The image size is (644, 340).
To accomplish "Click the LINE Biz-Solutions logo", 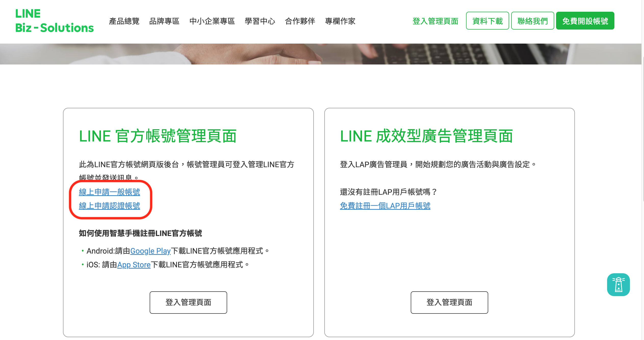I will (x=48, y=20).
